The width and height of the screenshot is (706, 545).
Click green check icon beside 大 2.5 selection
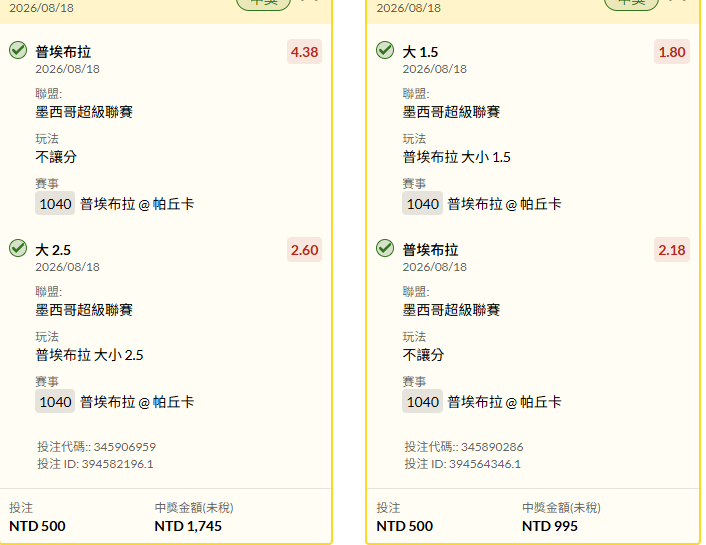click(x=18, y=248)
